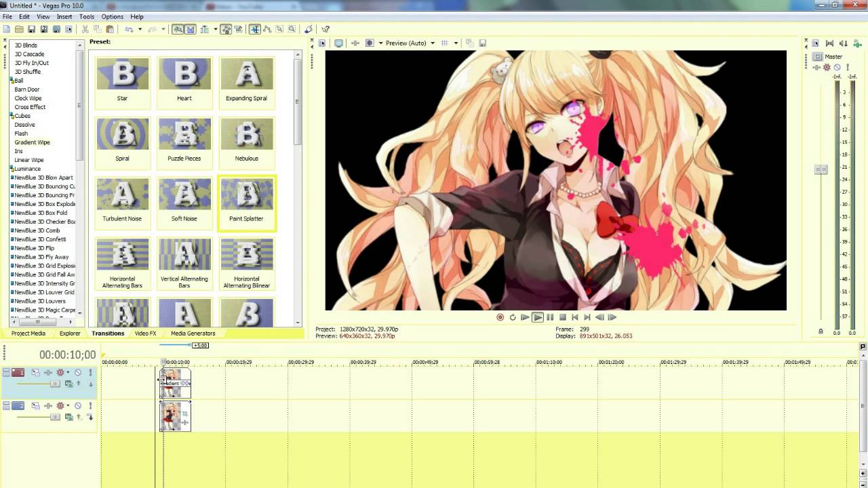
Task: Open the Auto Ripple mode dropdown arrow
Action: pyautogui.click(x=216, y=29)
